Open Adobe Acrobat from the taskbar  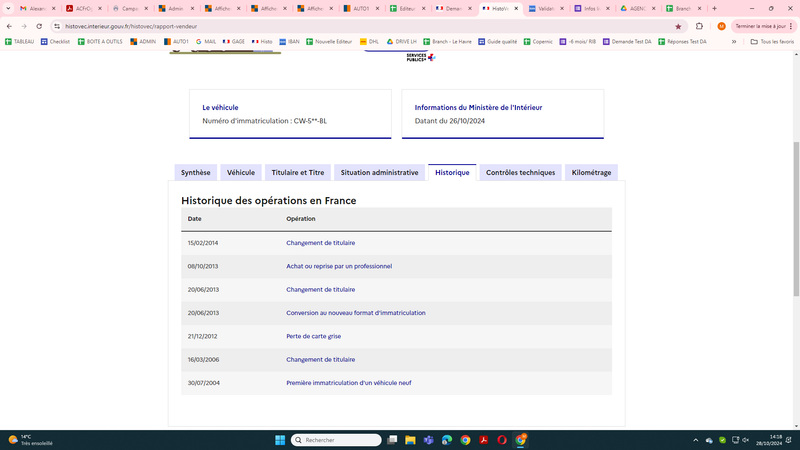484,440
